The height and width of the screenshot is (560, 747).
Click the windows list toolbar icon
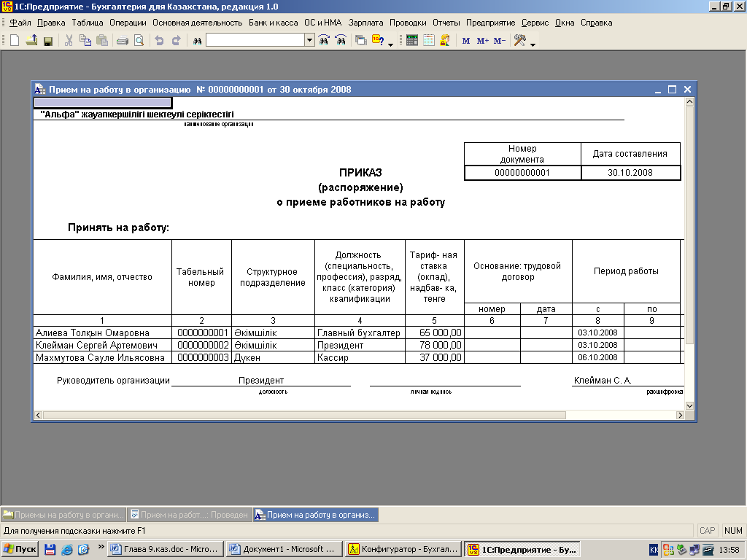click(x=361, y=41)
